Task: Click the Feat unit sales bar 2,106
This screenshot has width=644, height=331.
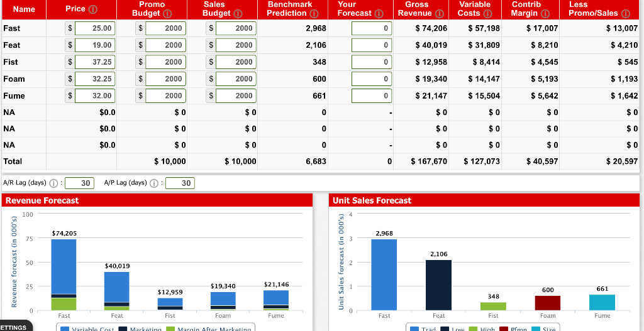Action: tap(438, 285)
